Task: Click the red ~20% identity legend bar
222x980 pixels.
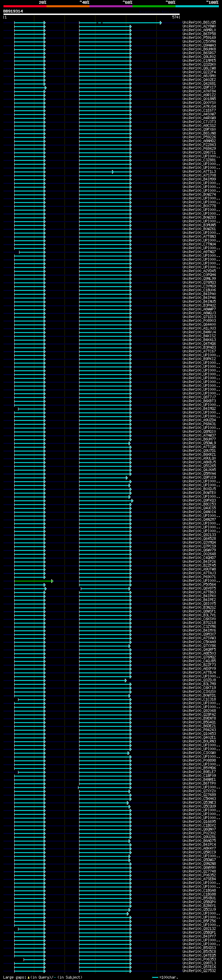Action: pos(25,6)
